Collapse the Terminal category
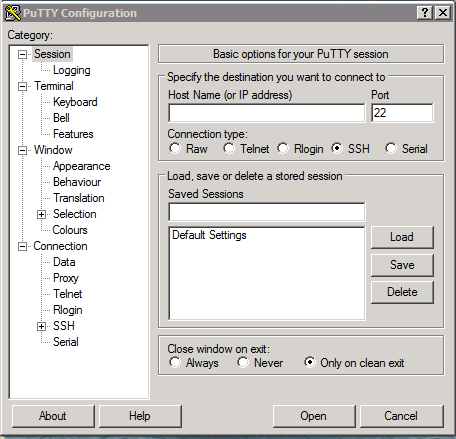Viewport: 456px width, 439px height. point(22,86)
